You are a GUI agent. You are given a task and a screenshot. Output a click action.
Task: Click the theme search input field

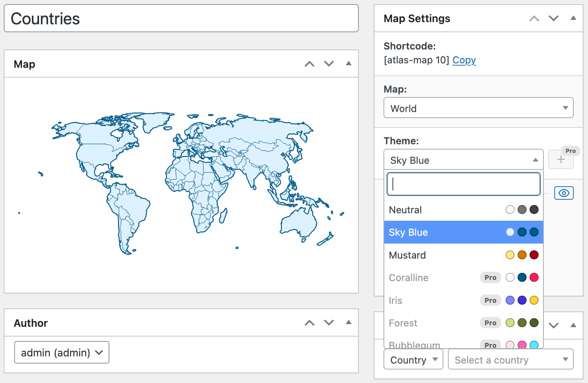(x=463, y=184)
